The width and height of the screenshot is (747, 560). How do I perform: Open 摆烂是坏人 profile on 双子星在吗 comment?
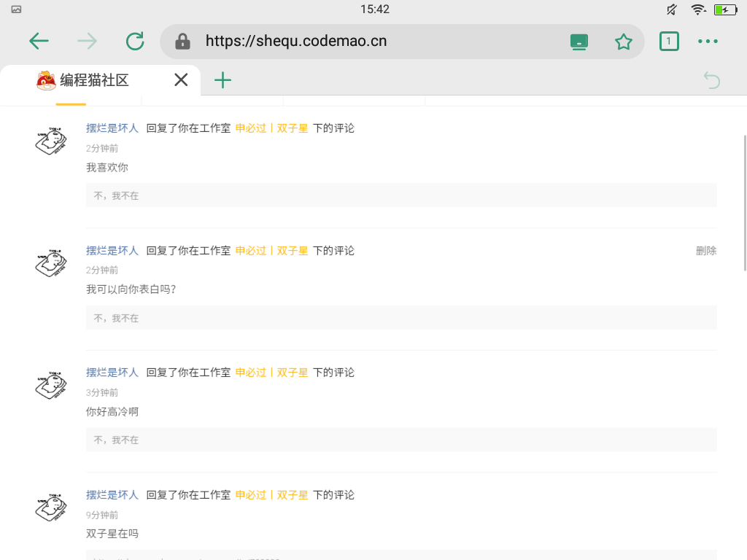112,495
